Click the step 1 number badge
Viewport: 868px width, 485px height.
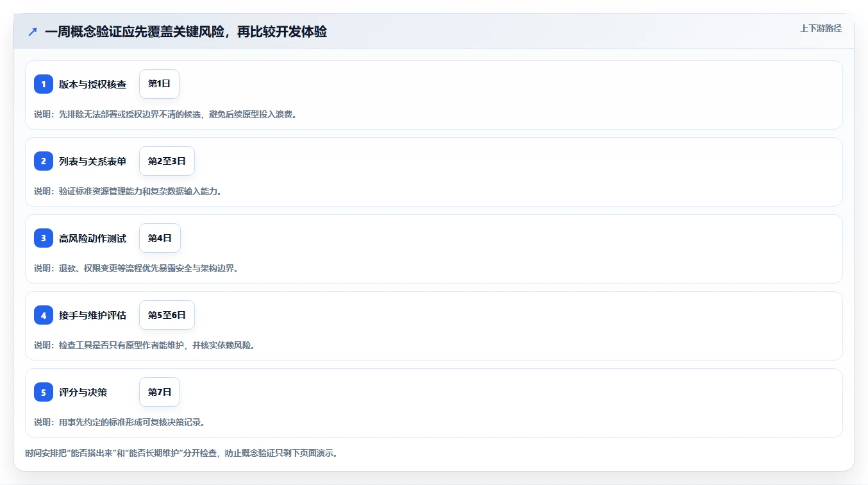44,84
